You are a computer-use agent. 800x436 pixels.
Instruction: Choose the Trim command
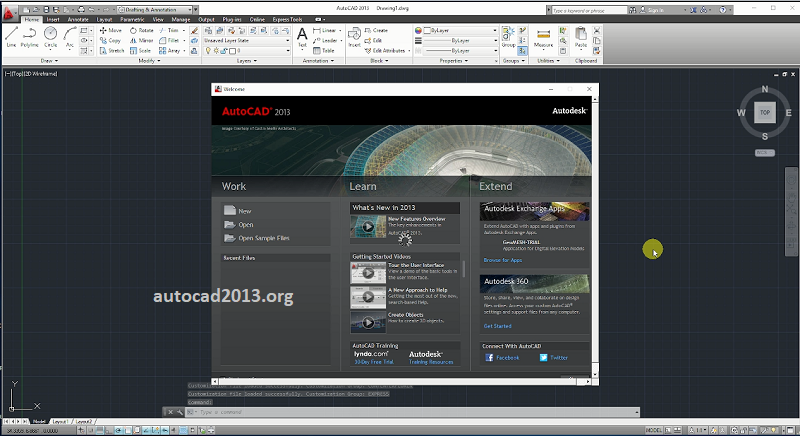[169, 30]
